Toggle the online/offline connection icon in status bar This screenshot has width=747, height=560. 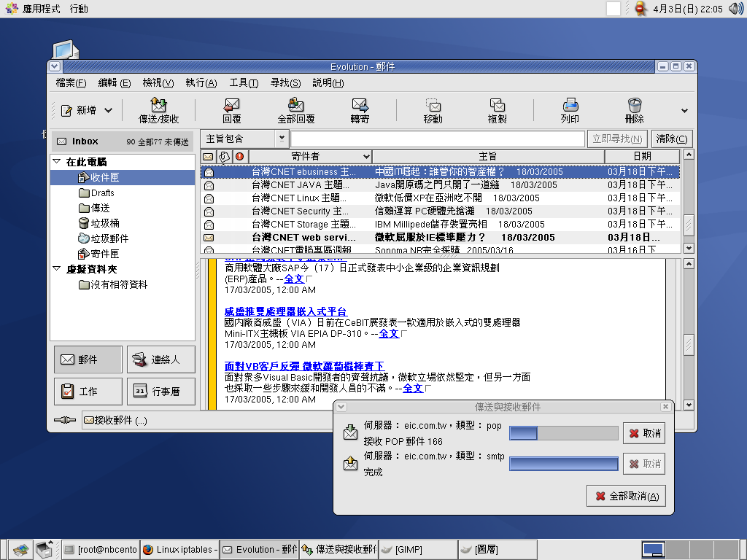tap(65, 420)
